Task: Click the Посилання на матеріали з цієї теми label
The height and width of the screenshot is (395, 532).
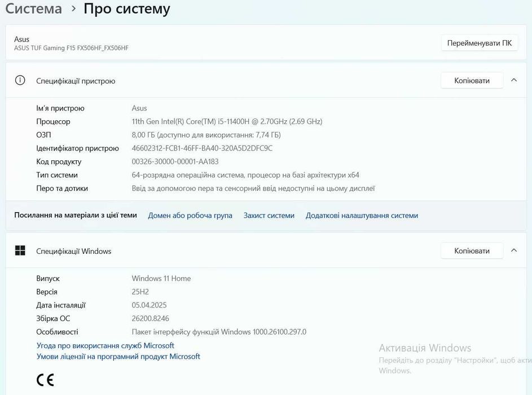Action: point(76,215)
